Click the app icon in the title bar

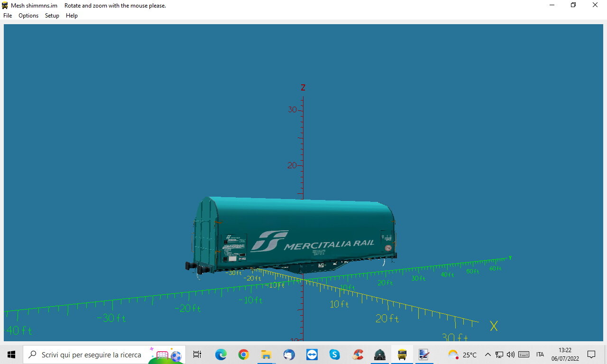tap(5, 5)
